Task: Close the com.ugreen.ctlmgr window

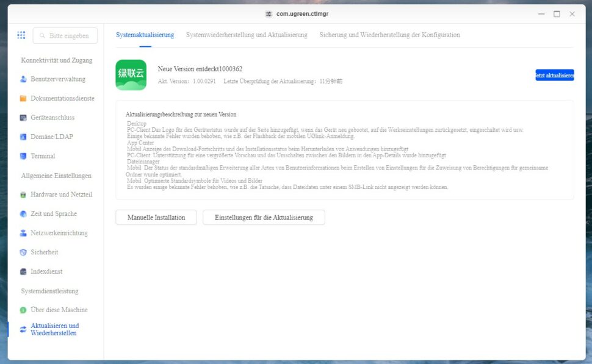Action: (572, 14)
